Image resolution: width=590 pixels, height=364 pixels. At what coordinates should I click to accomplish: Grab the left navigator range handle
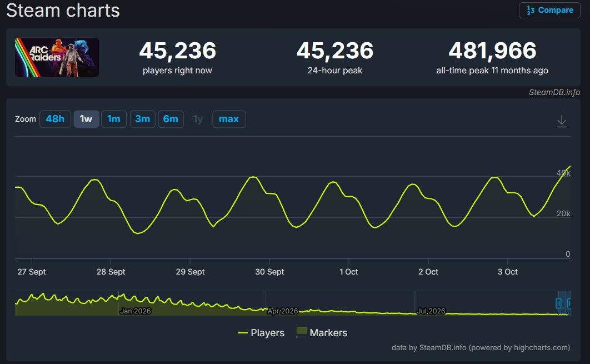(x=558, y=303)
